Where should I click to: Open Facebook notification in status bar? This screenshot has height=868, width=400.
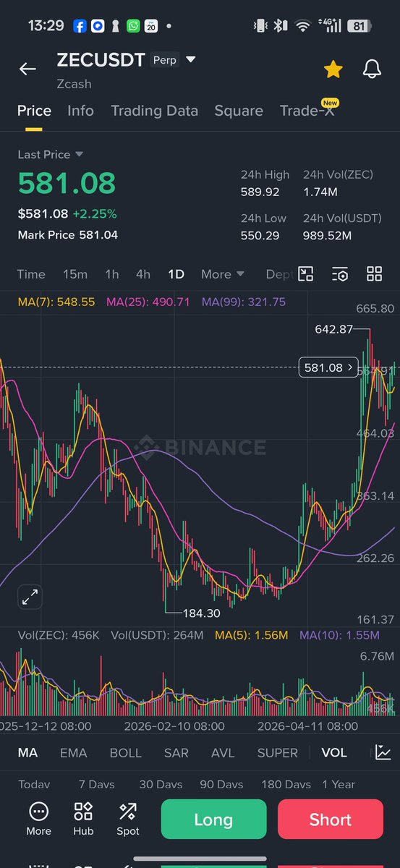(x=79, y=25)
